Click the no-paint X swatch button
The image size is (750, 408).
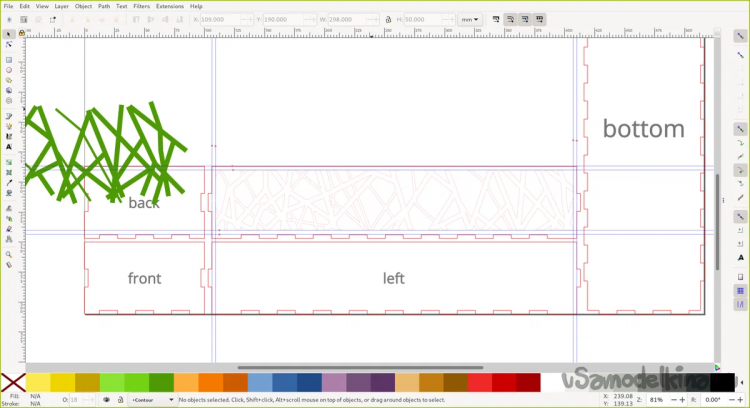[x=13, y=382]
